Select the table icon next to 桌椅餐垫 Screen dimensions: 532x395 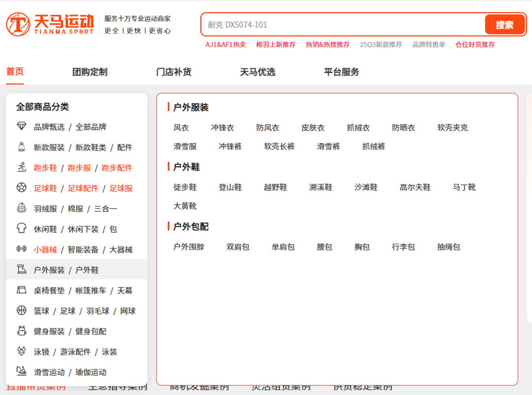[x=21, y=290]
